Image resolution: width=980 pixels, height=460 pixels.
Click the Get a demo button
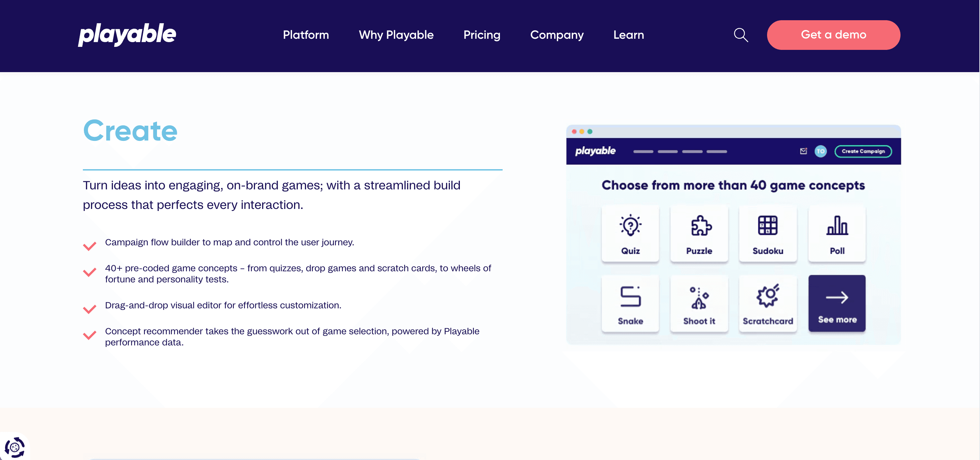pos(833,35)
